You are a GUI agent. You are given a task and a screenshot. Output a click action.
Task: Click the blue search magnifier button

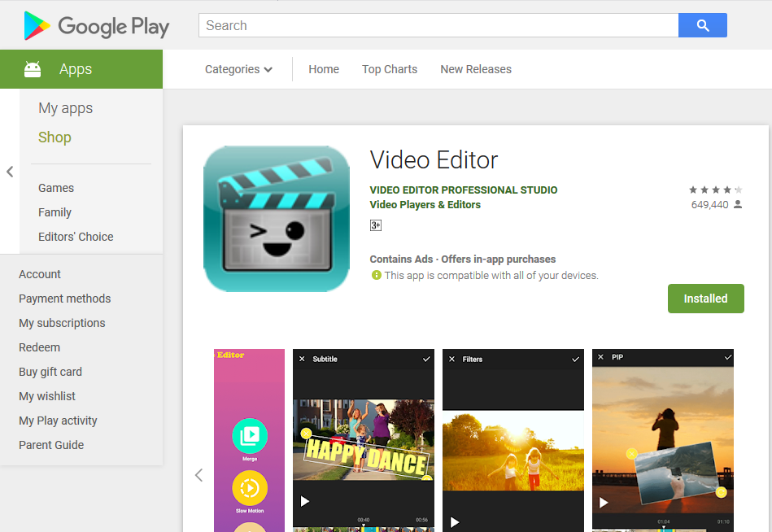click(703, 25)
